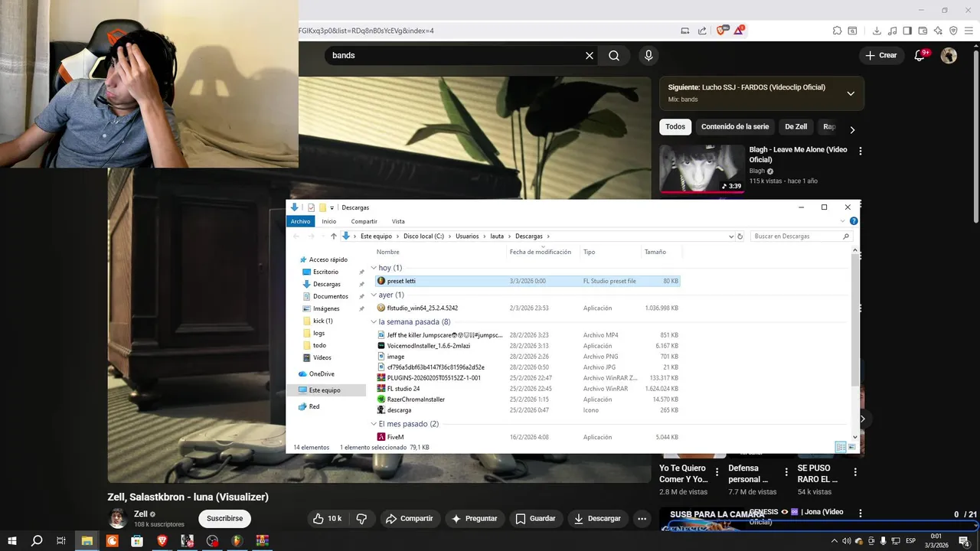Collapse the El mes pasado (2) group

374,424
